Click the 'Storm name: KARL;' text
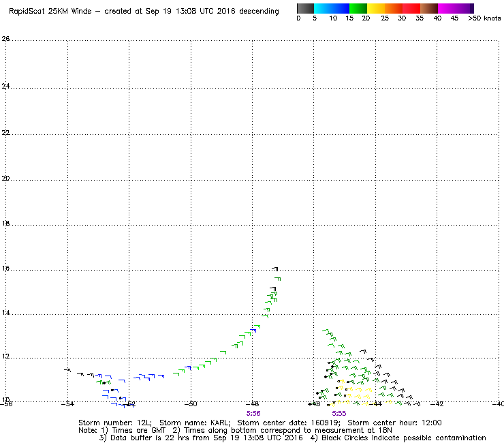The width and height of the screenshot is (504, 443). [x=195, y=423]
